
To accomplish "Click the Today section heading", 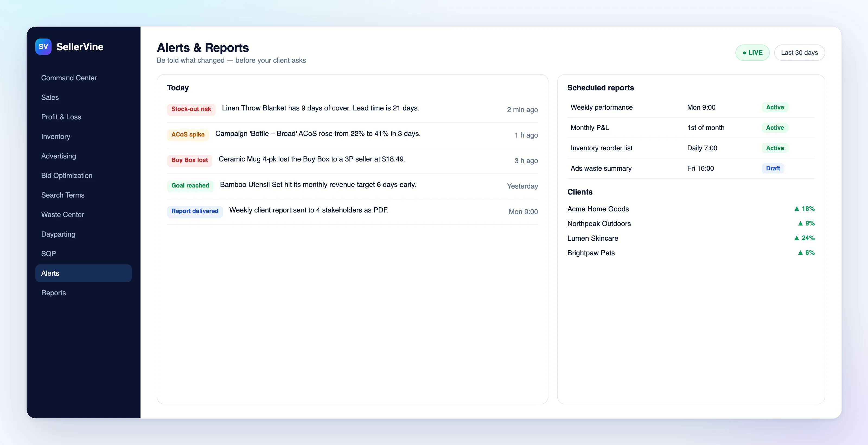I will 178,88.
